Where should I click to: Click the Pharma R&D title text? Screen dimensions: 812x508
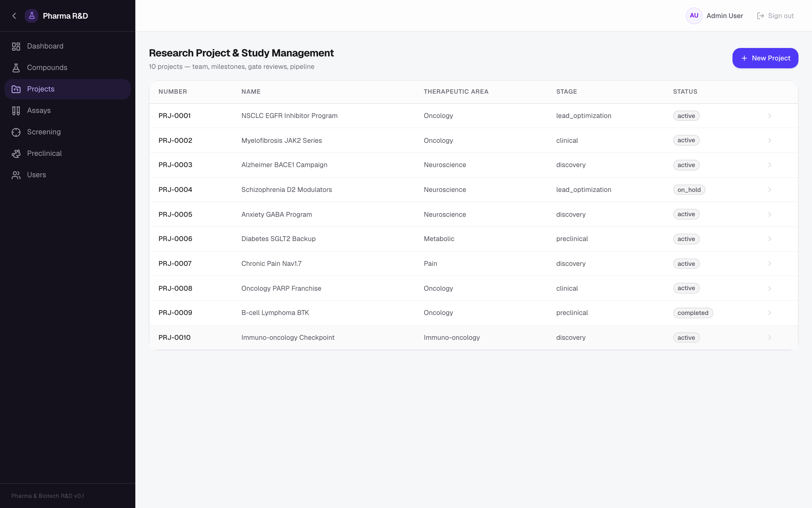tap(65, 16)
